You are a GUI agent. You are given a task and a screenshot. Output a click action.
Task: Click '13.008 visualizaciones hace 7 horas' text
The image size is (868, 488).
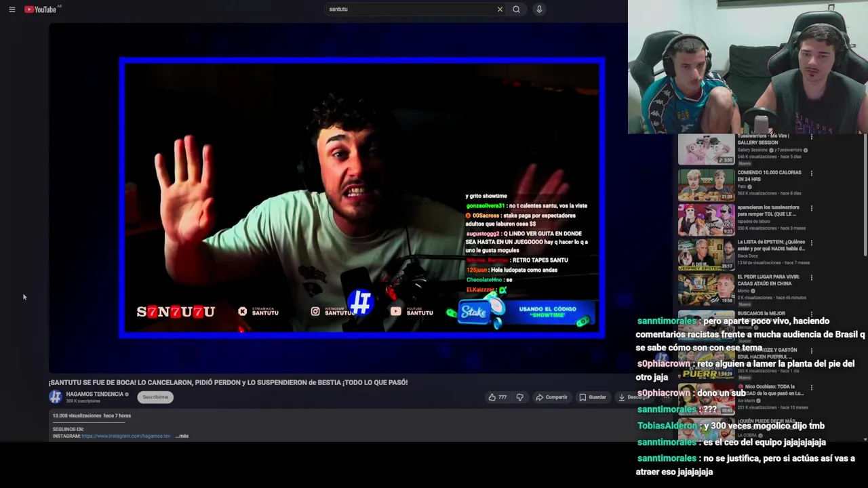[x=92, y=415]
